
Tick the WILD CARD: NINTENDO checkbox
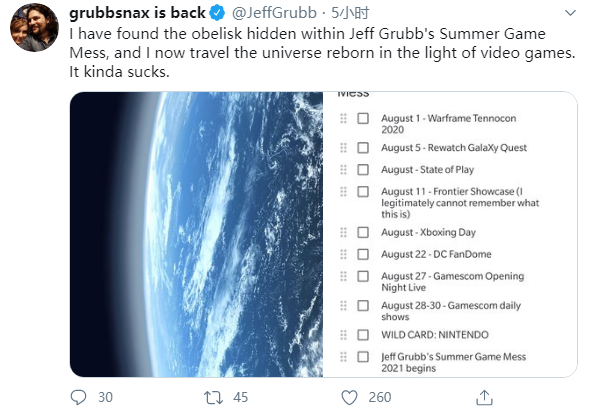click(363, 335)
